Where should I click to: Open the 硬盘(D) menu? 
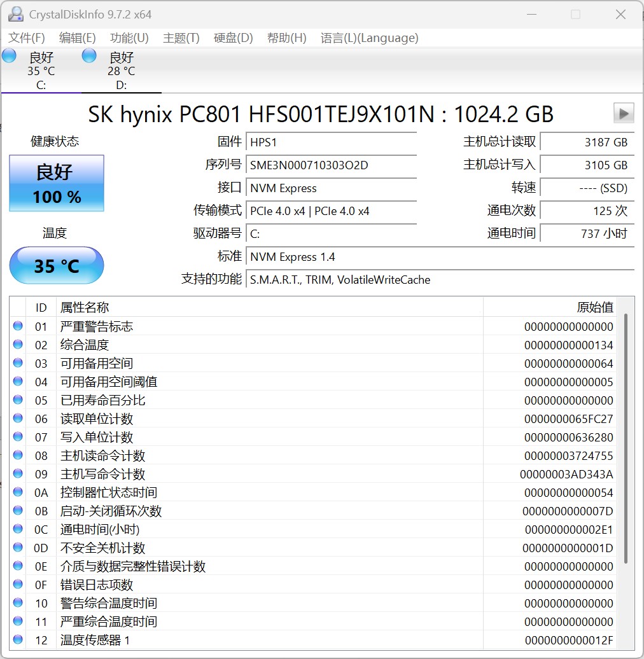[234, 38]
